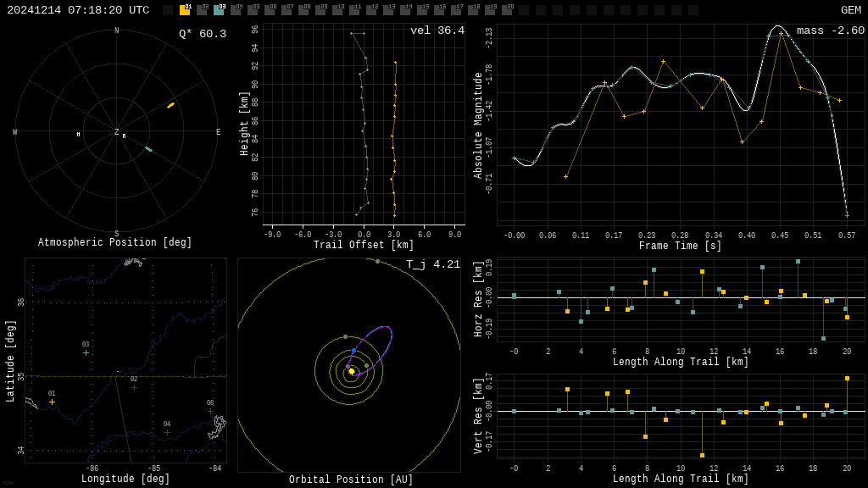Select station 04 marker on map
This screenshot has height=488, width=868.
[167, 432]
